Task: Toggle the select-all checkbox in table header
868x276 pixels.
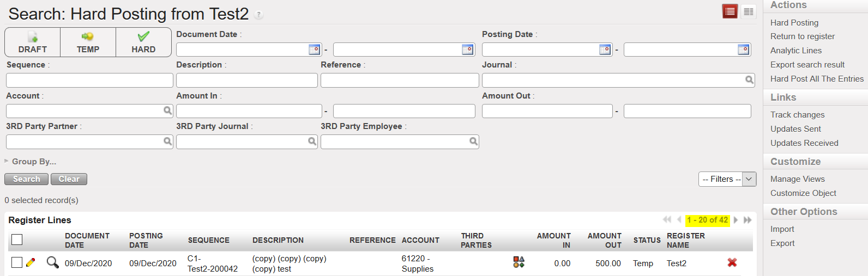Action: pos(17,240)
